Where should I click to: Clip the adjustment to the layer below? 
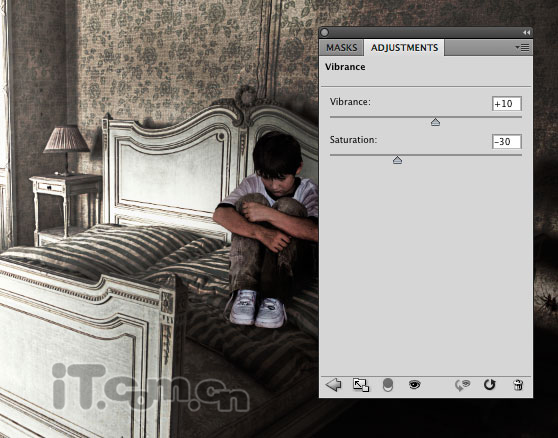coord(388,385)
